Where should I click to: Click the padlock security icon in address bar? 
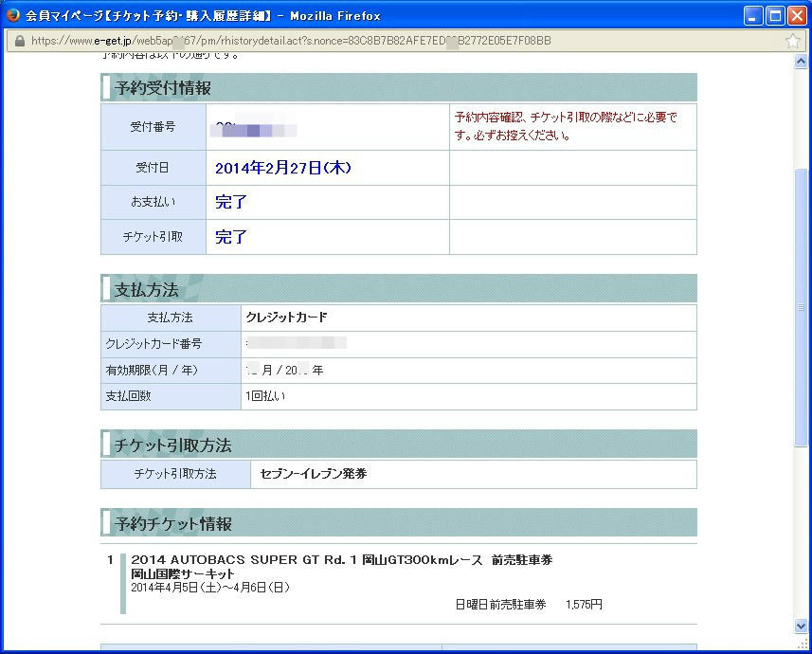pos(19,41)
